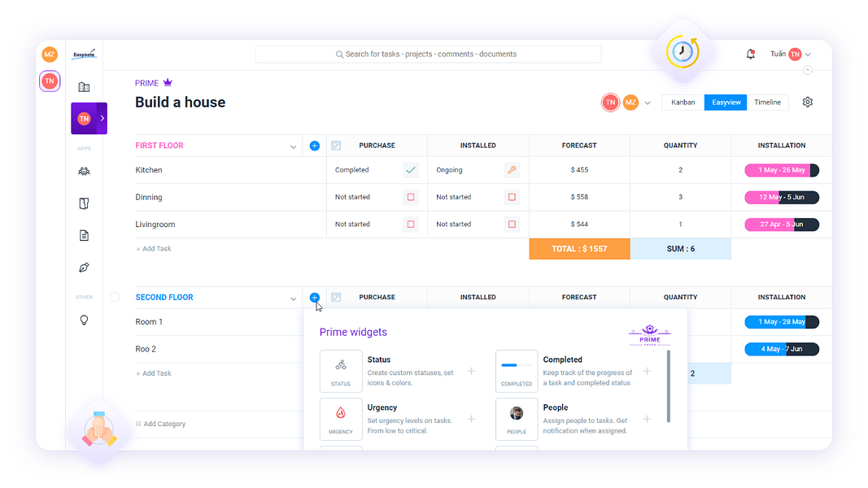Screen dimensions: 868x488
Task: Add the People widget with plus
Action: [647, 420]
